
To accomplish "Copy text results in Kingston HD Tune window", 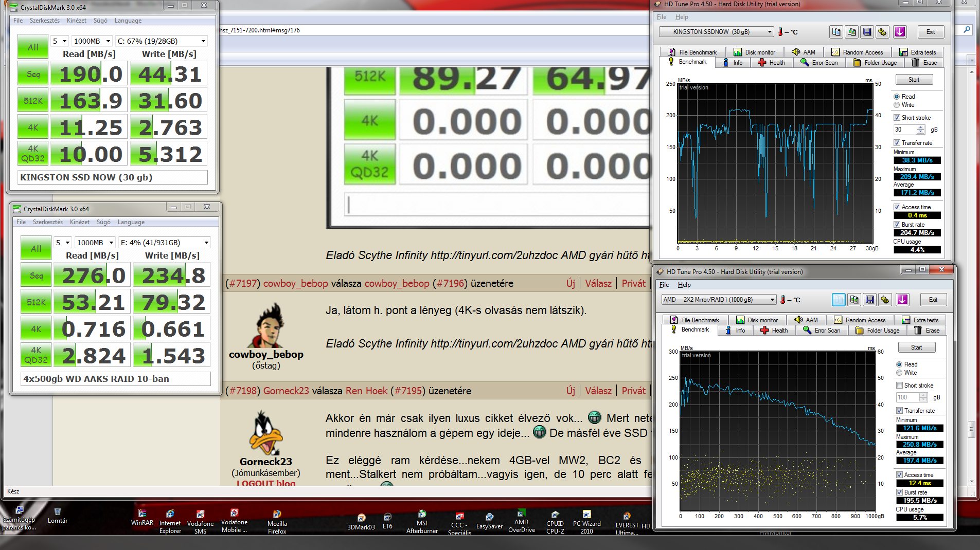I will click(836, 32).
